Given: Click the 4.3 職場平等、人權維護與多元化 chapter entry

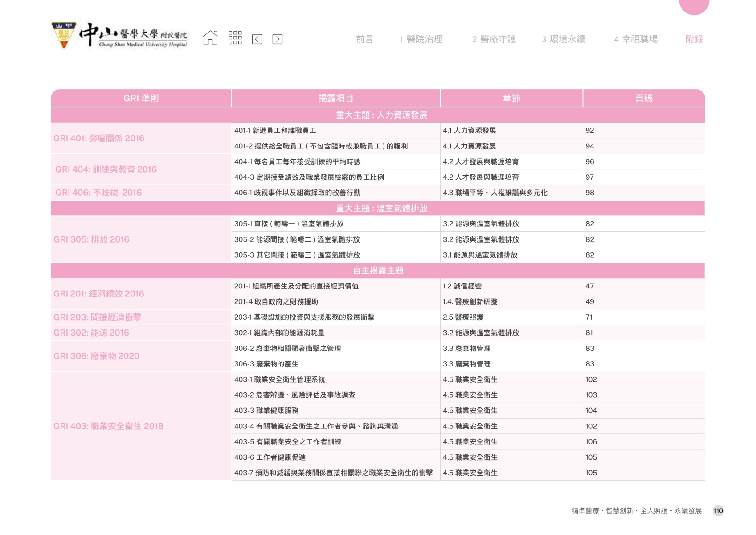Looking at the screenshot, I should [494, 193].
